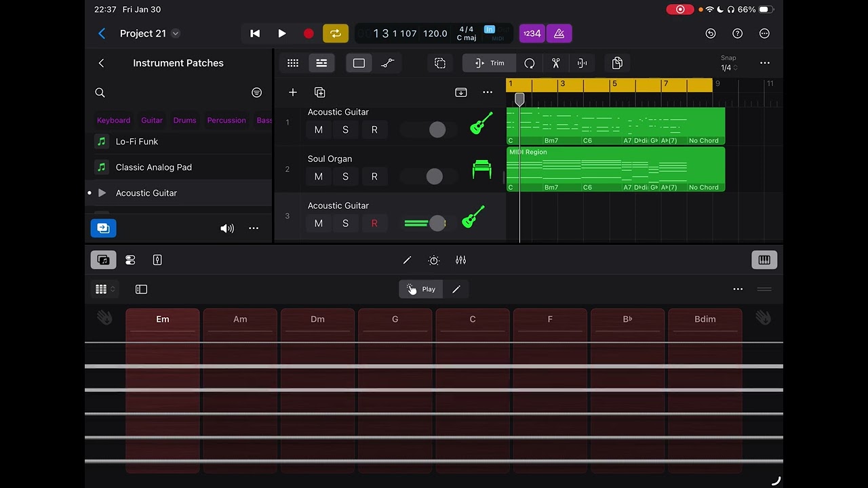The image size is (868, 488).
Task: Open the help question mark icon
Action: [x=738, y=33]
